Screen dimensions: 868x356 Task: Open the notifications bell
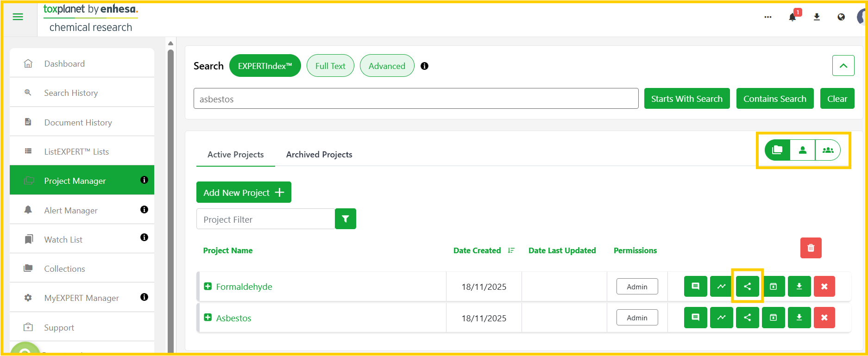click(793, 17)
